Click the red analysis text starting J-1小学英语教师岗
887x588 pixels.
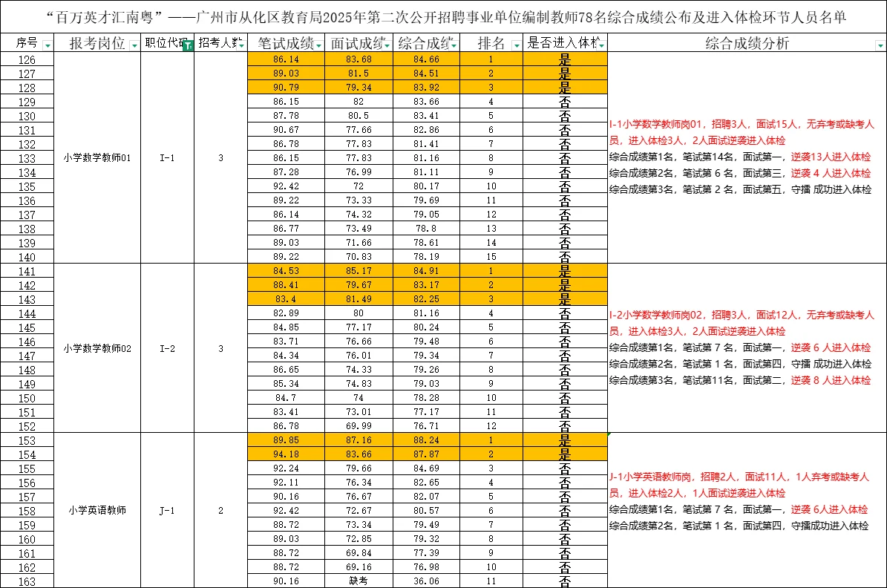[739, 485]
